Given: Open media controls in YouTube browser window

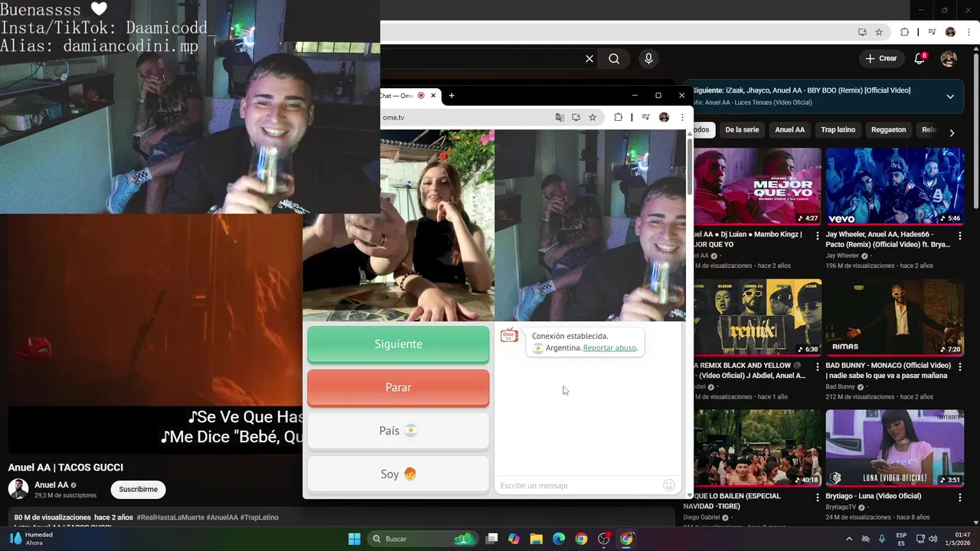Looking at the screenshot, I should (x=932, y=32).
